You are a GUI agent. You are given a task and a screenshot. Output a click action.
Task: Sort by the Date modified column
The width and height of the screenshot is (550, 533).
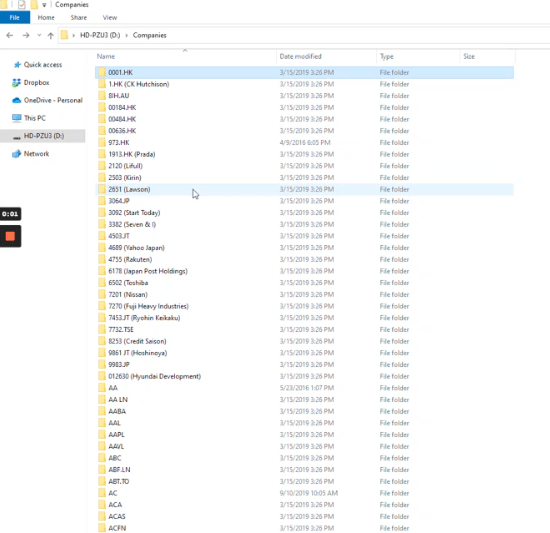pyautogui.click(x=301, y=56)
